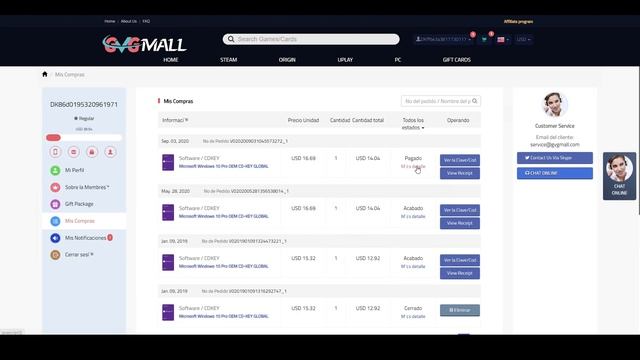Go to PC nav tab
The width and height of the screenshot is (640, 360).
[x=398, y=60]
